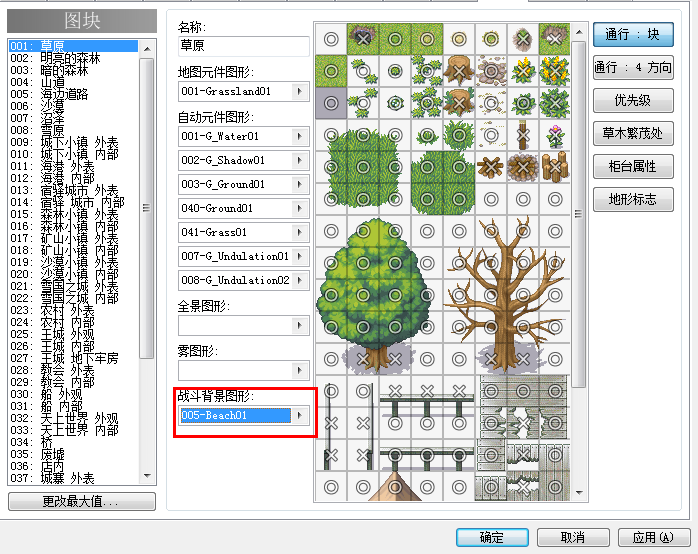Click the 更改最大值... button
This screenshot has width=698, height=554.
pyautogui.click(x=82, y=501)
